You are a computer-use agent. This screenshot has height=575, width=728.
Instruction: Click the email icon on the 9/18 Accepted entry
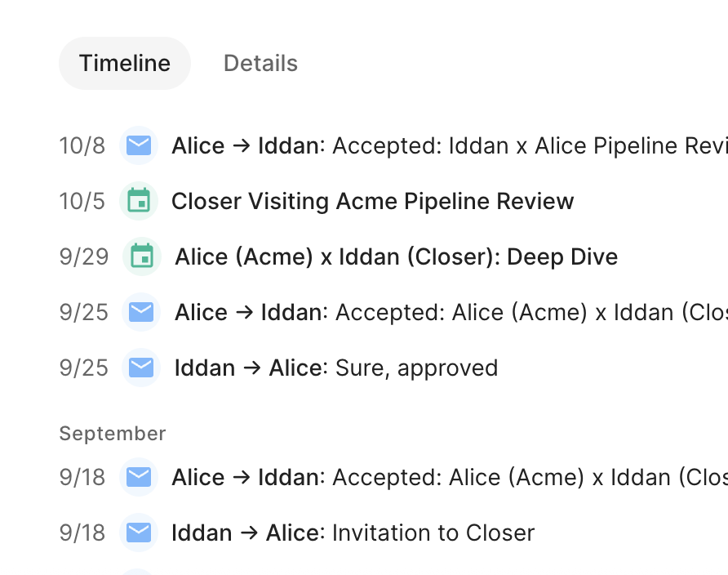pos(139,477)
